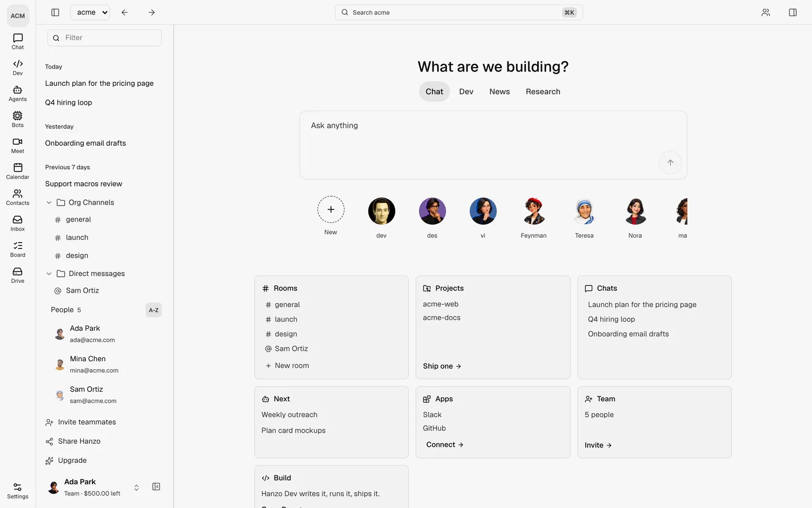Open the Calendar in left rail
812x508 pixels.
click(17, 172)
